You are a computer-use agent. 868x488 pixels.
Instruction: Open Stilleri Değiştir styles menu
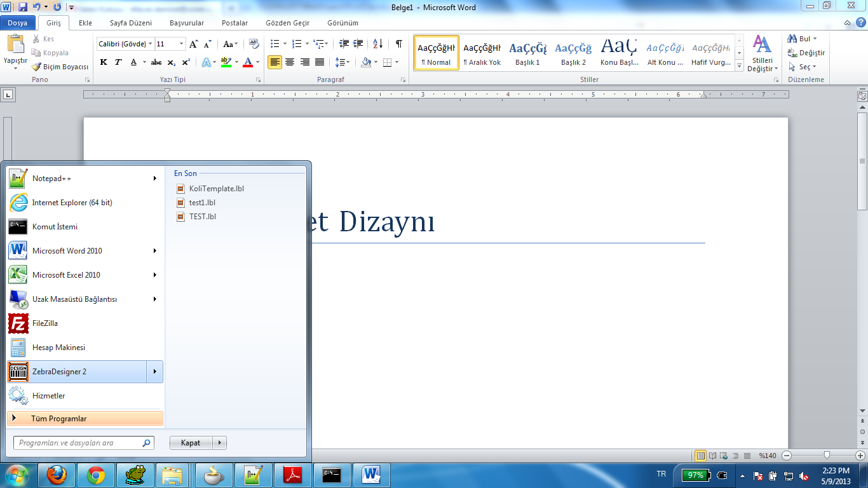[x=763, y=53]
